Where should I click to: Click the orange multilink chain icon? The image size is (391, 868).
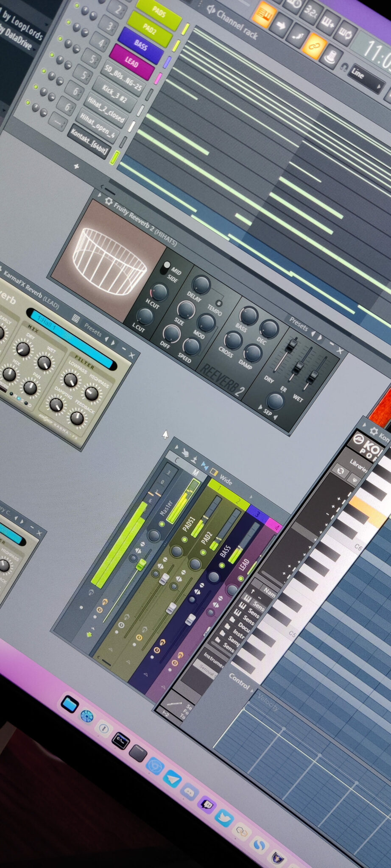point(314,45)
